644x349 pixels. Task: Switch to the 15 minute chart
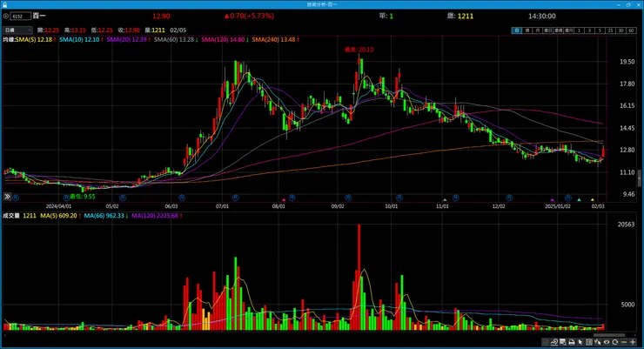point(610,30)
